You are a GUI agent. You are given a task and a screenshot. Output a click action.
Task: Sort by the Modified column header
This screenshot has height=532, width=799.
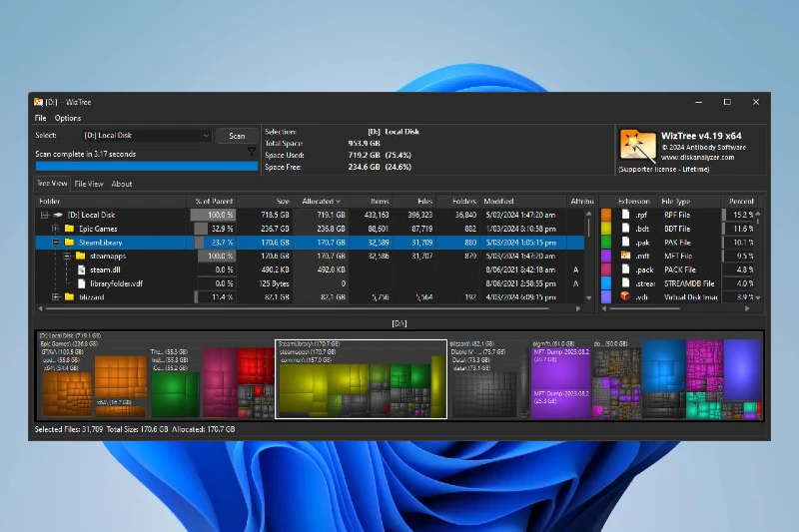click(523, 201)
